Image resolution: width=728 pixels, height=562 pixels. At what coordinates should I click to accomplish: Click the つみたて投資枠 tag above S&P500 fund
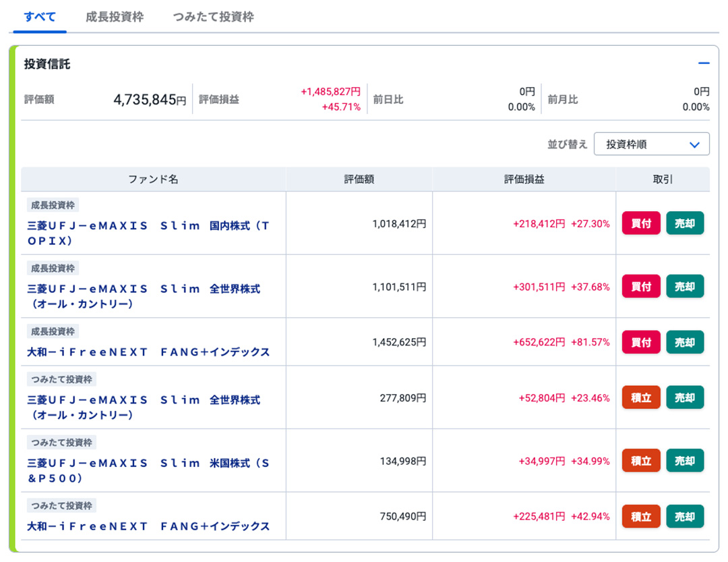click(x=61, y=442)
